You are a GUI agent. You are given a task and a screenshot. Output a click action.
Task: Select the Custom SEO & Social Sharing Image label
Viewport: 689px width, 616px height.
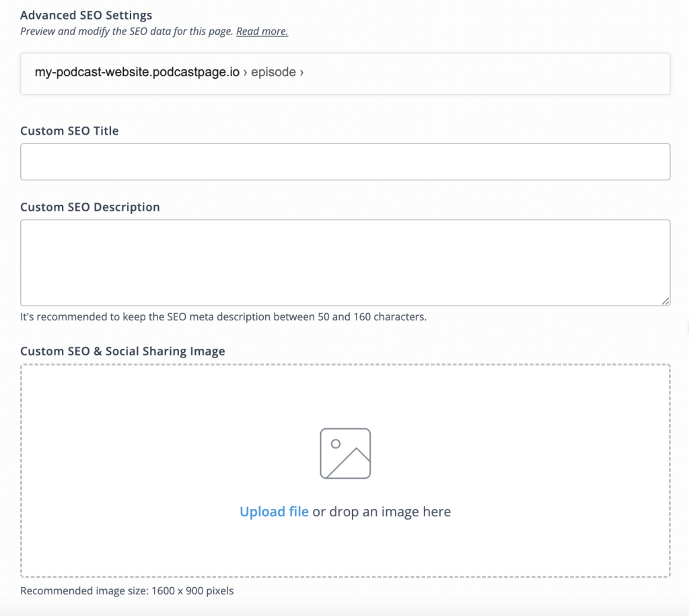(x=122, y=351)
